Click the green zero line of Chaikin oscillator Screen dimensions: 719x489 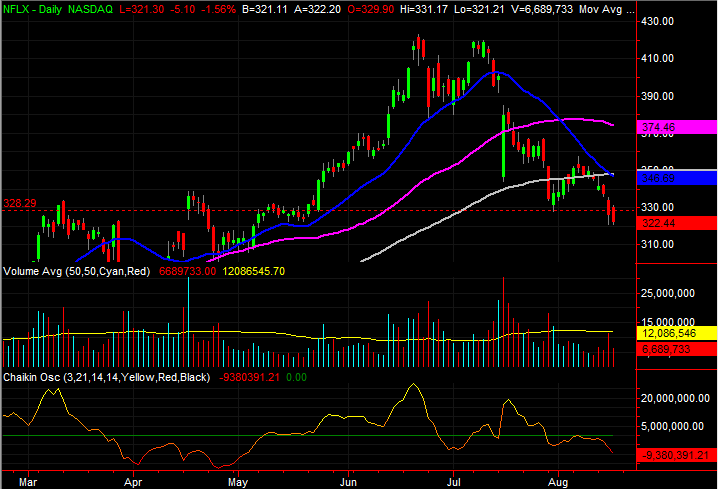click(308, 435)
